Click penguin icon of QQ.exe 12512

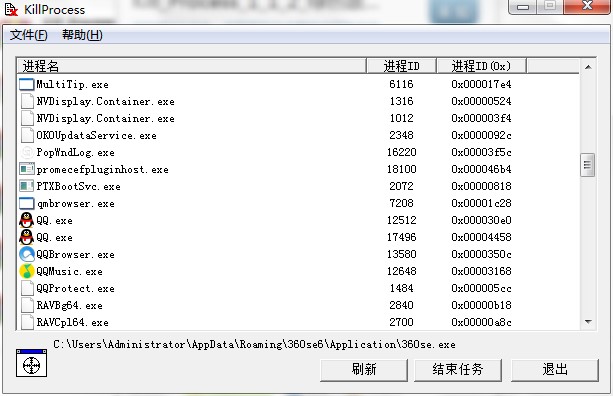(x=27, y=220)
